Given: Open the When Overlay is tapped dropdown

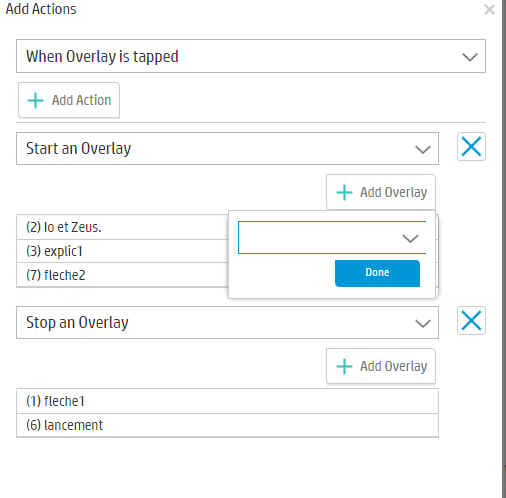Looking at the screenshot, I should click(251, 56).
